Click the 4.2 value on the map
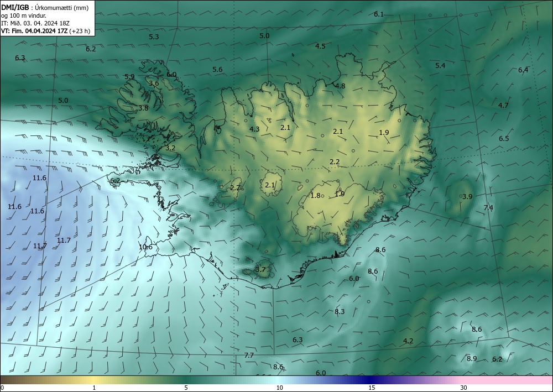 [408, 341]
